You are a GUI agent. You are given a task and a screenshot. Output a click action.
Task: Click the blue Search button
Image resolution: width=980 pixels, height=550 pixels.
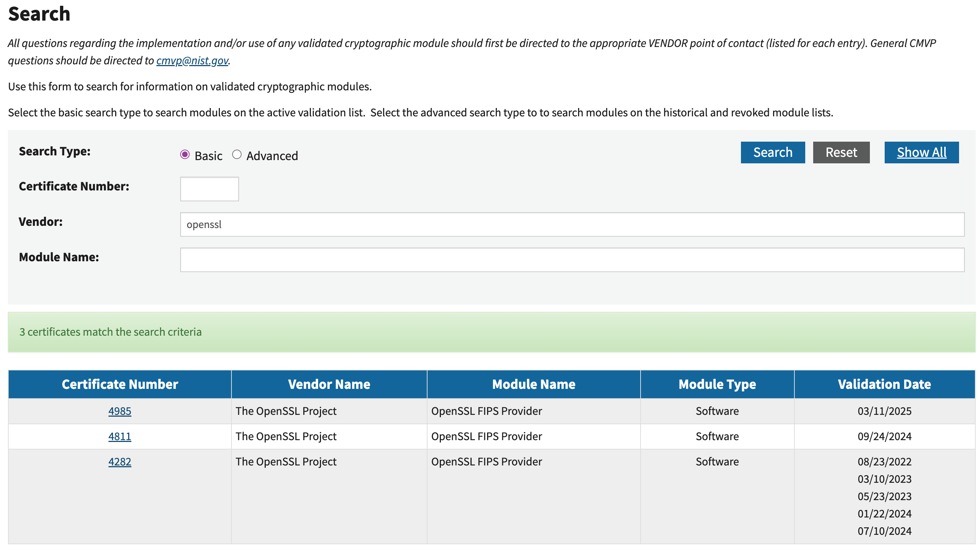[x=772, y=152]
